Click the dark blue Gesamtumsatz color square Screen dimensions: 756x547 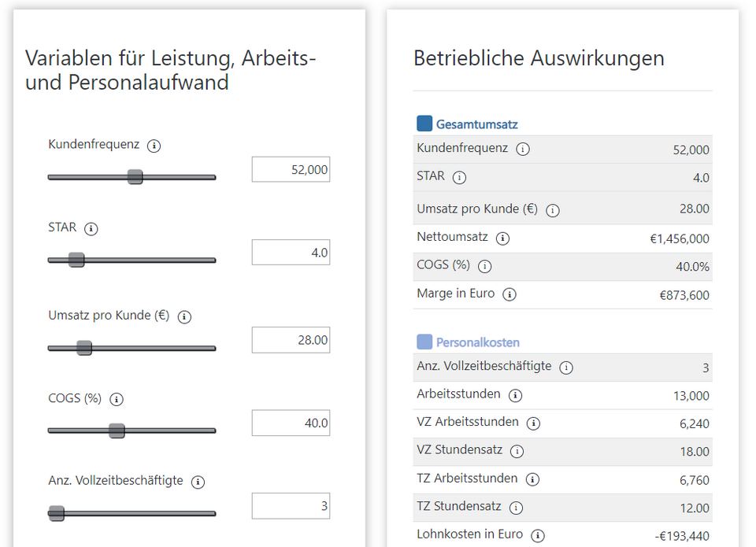pyautogui.click(x=424, y=124)
